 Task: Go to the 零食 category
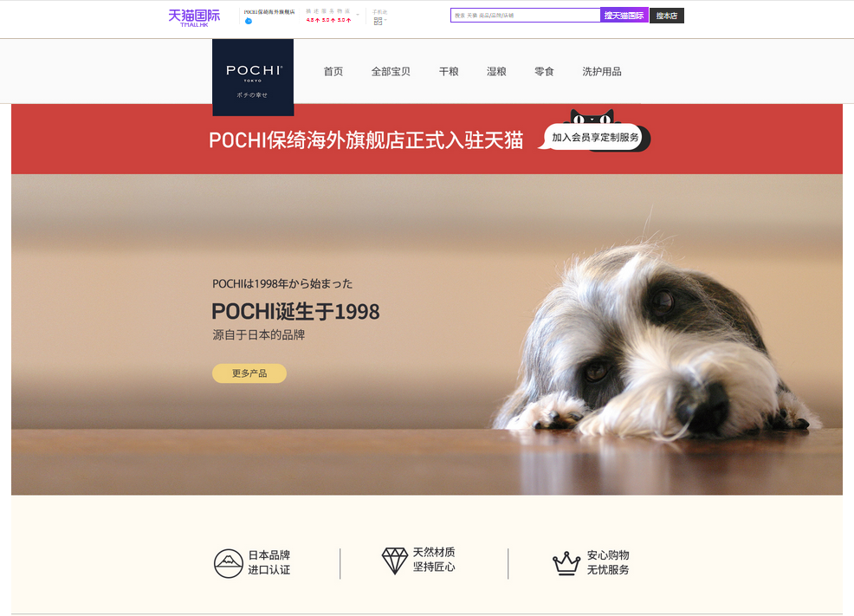point(544,71)
